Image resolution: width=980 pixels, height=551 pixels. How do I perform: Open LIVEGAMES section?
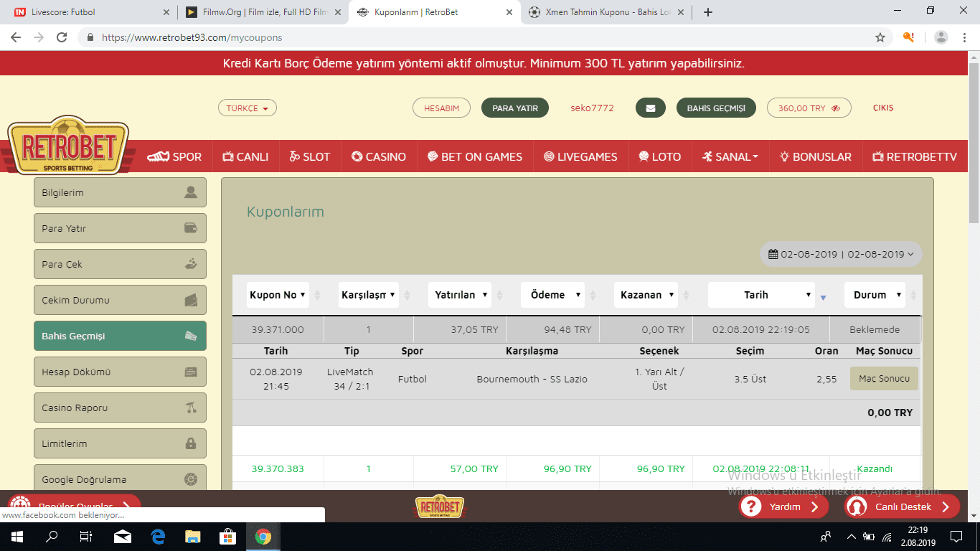(x=580, y=156)
